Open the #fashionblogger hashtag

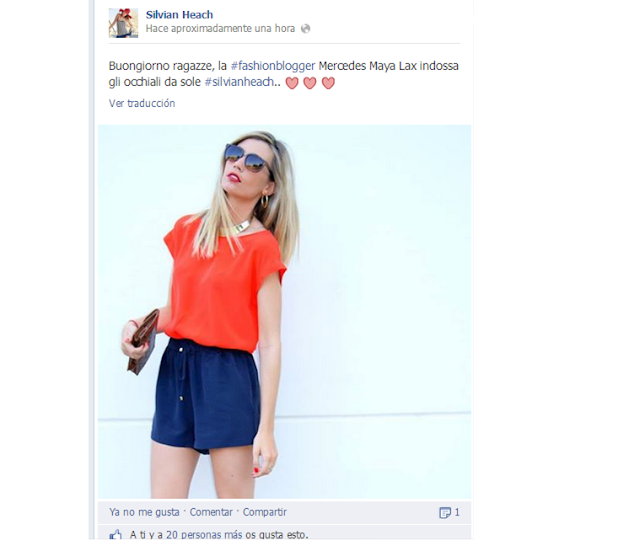(273, 66)
